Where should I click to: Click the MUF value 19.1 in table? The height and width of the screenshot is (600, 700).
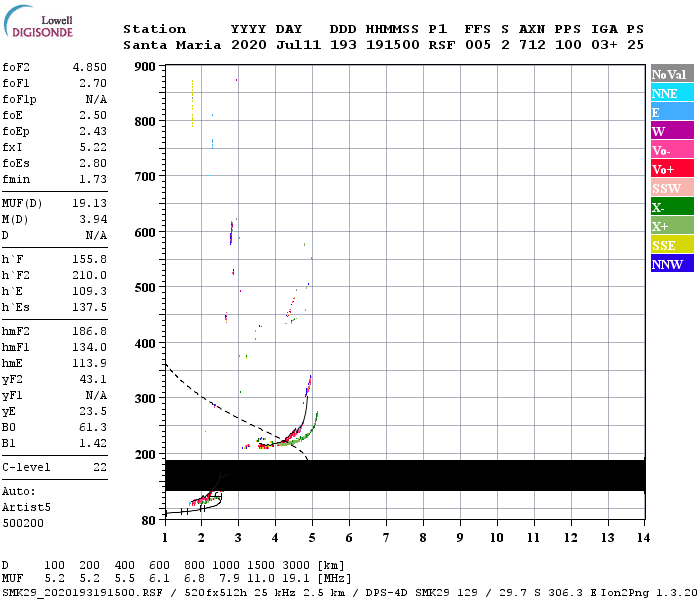[296, 579]
